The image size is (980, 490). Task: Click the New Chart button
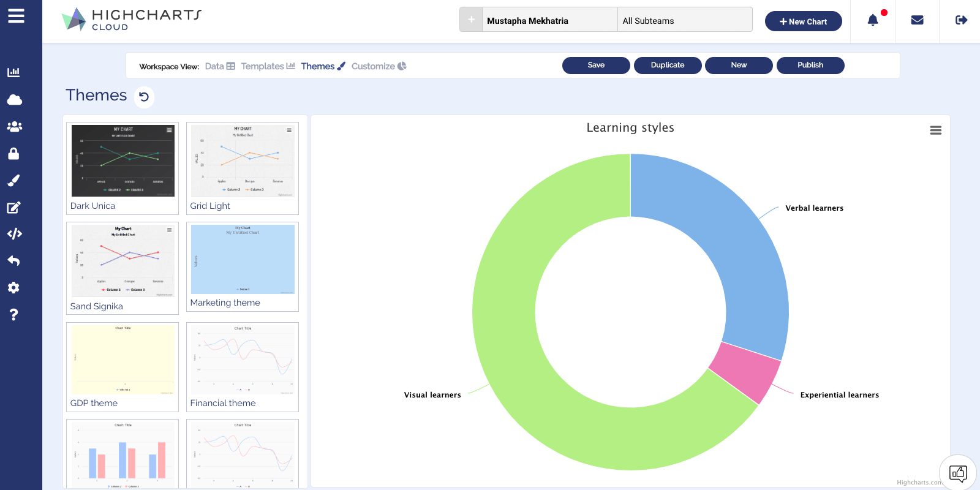(803, 21)
